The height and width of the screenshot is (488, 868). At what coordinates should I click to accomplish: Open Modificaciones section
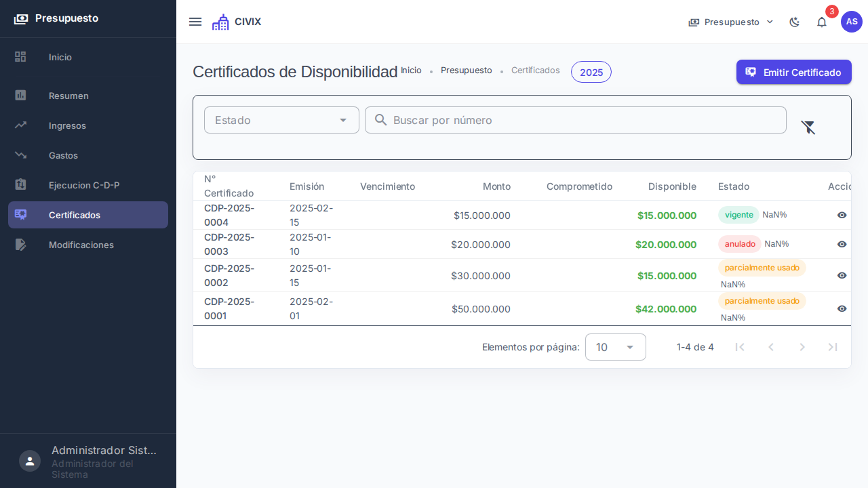[88, 245]
